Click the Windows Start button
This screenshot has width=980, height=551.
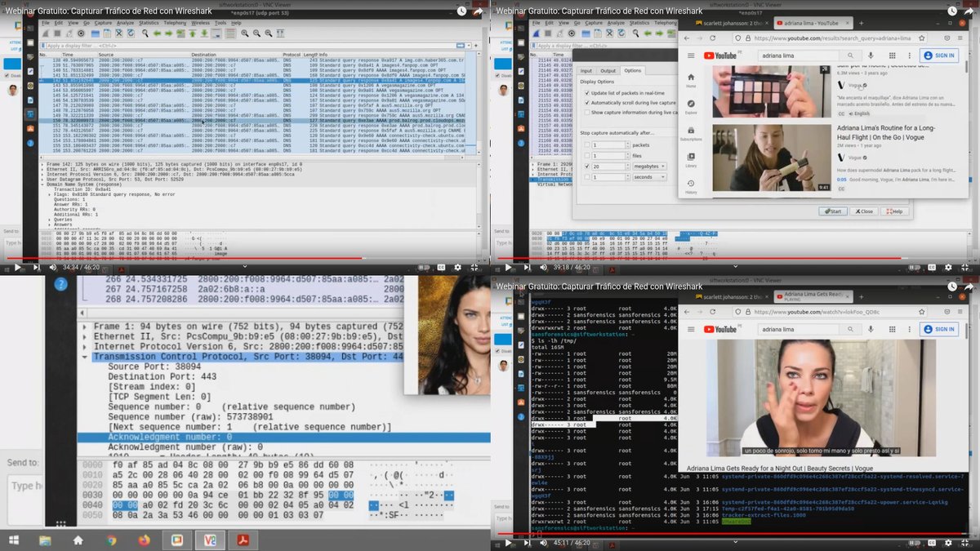pyautogui.click(x=14, y=540)
